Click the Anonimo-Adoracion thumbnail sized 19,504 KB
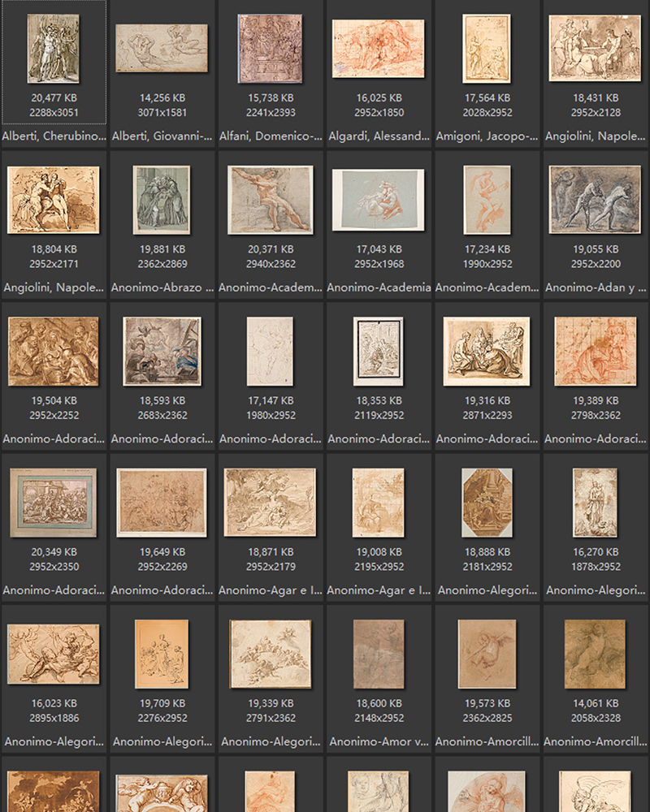The height and width of the screenshot is (812, 650). tap(54, 351)
